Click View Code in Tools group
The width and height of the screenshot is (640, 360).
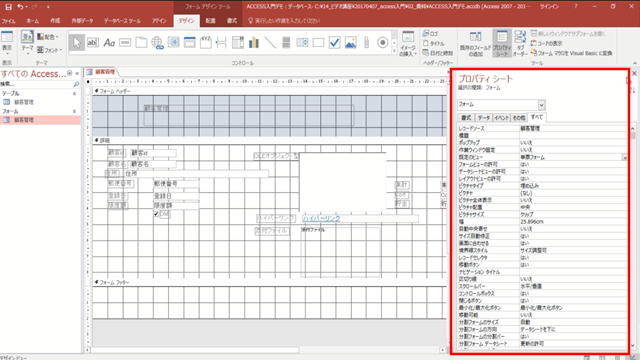(547, 43)
